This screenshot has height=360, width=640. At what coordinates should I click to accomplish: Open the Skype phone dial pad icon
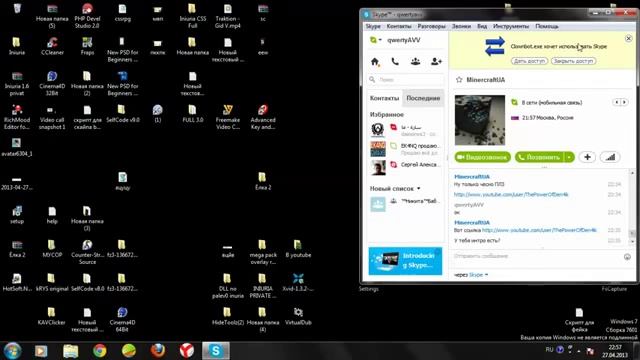(395, 62)
